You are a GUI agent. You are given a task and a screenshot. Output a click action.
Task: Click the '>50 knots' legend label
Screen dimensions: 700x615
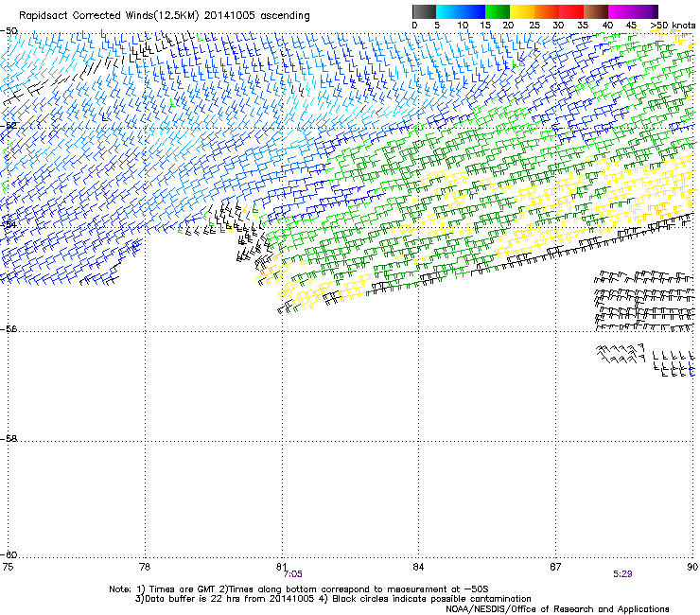coord(673,26)
